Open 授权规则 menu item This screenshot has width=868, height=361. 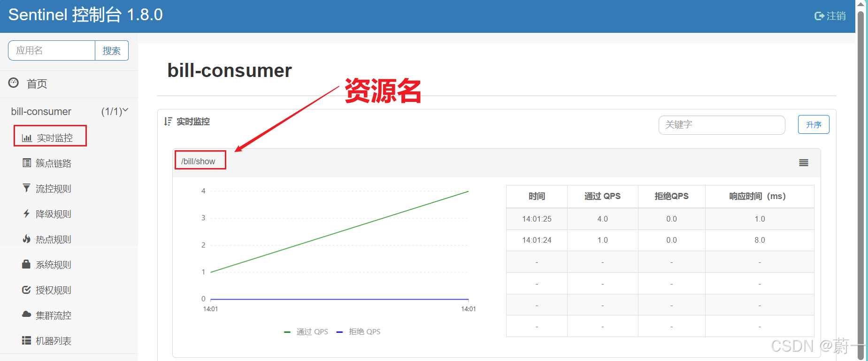[x=54, y=290]
